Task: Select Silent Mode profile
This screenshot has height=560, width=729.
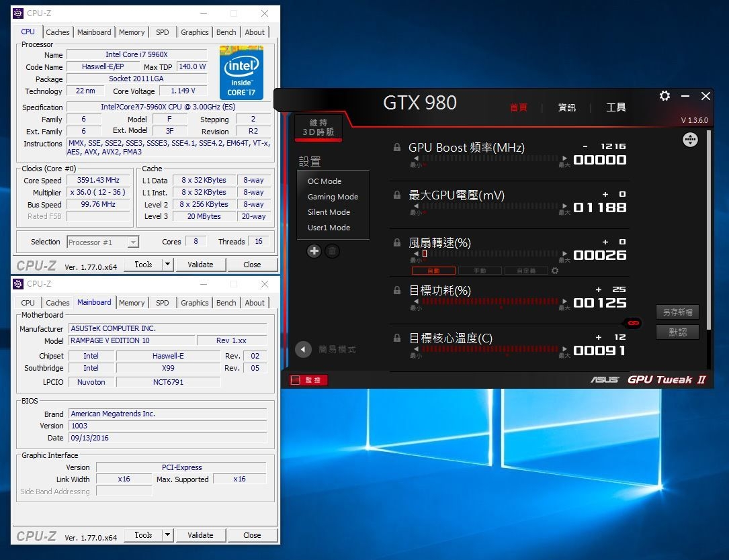Action: tap(329, 212)
